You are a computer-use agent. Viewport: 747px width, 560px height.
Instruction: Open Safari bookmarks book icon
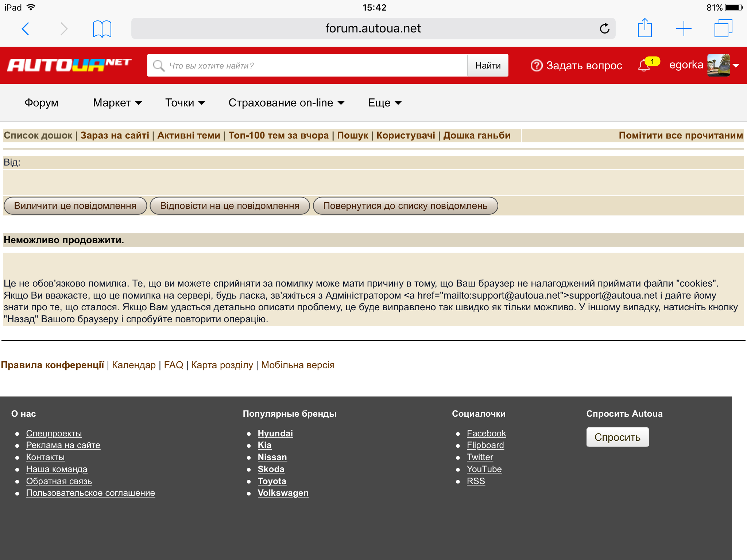[x=102, y=28]
